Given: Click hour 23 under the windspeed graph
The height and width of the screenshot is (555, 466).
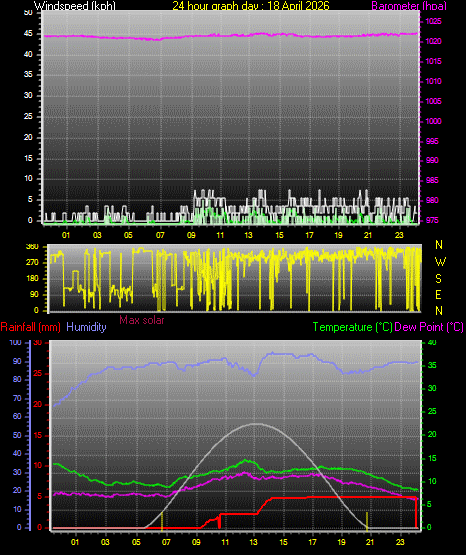Looking at the screenshot, I should click(x=399, y=235).
